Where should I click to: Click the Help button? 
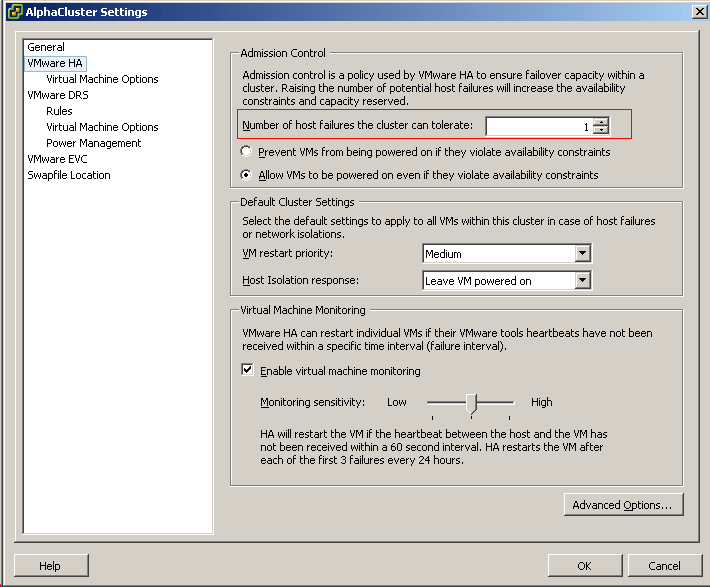click(50, 566)
